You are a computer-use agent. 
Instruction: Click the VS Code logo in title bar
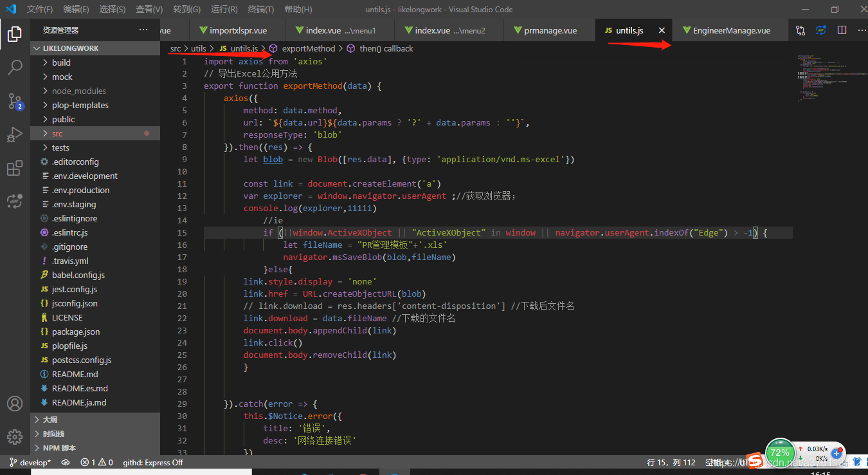point(11,9)
